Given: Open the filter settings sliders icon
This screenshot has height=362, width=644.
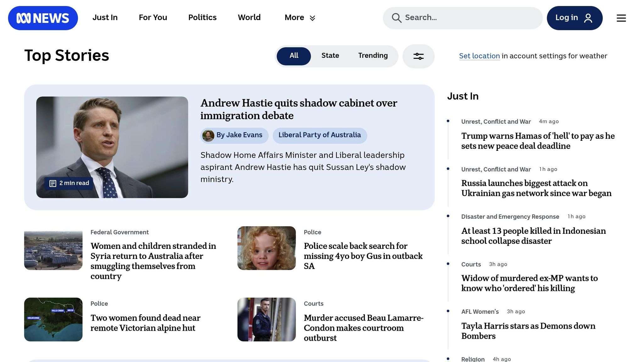Looking at the screenshot, I should (418, 56).
